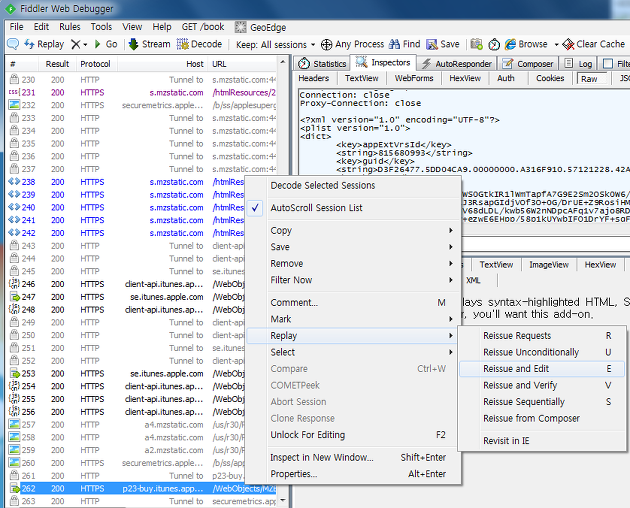Viewport: 630px width, 508px height.
Task: Select session 231 CSS row
Action: click(141, 92)
